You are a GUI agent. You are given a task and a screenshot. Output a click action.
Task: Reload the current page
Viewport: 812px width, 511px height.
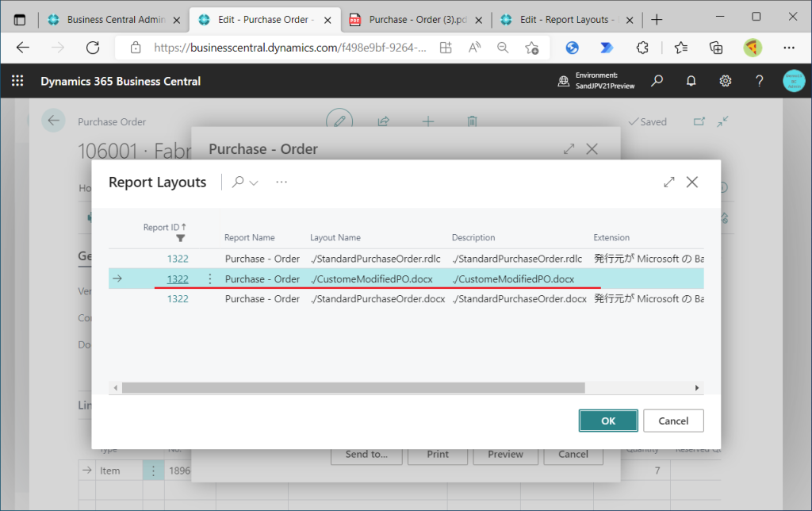click(x=93, y=48)
